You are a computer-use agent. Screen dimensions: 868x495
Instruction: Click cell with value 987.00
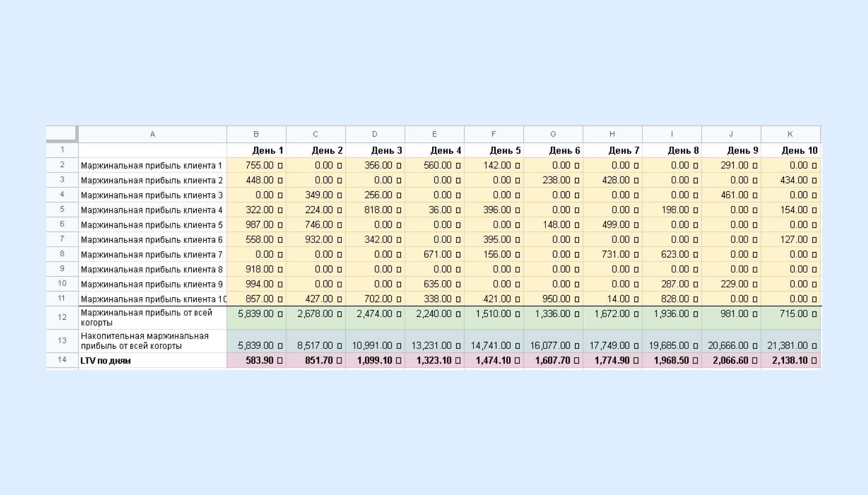point(257,224)
